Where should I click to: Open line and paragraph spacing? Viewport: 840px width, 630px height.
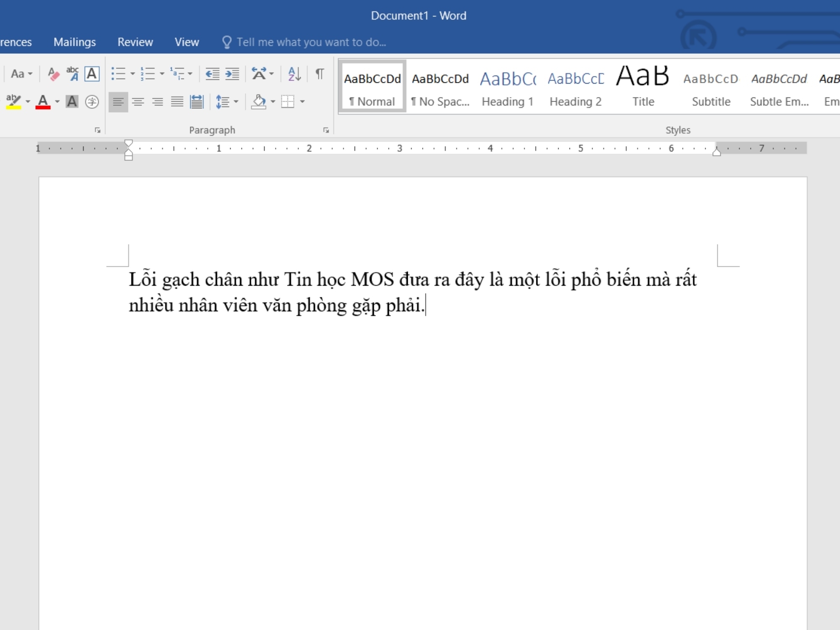[222, 102]
